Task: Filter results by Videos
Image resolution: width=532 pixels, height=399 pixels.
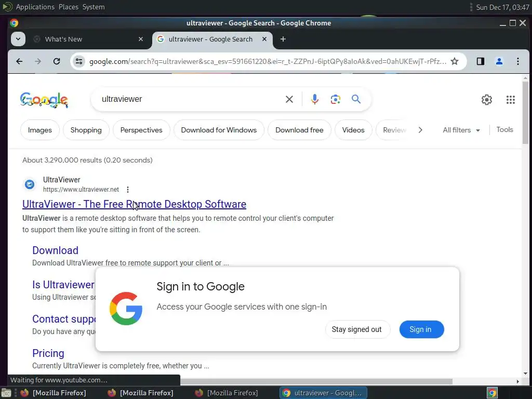Action: (x=353, y=130)
